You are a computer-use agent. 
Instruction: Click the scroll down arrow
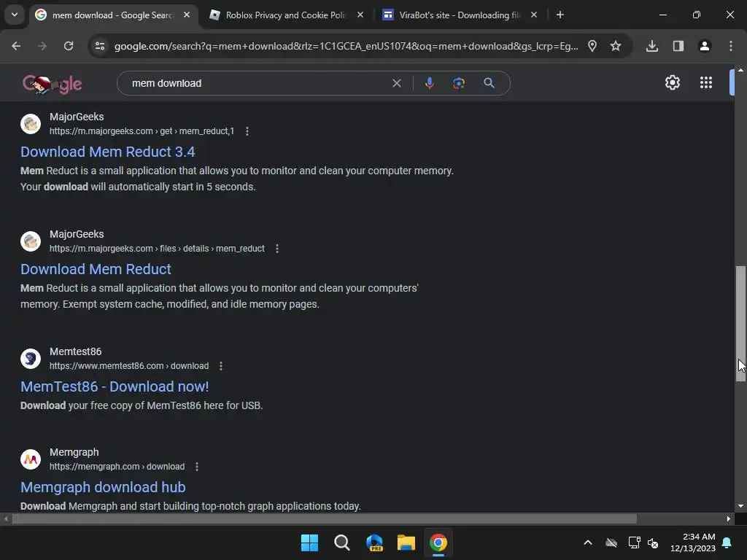(740, 506)
